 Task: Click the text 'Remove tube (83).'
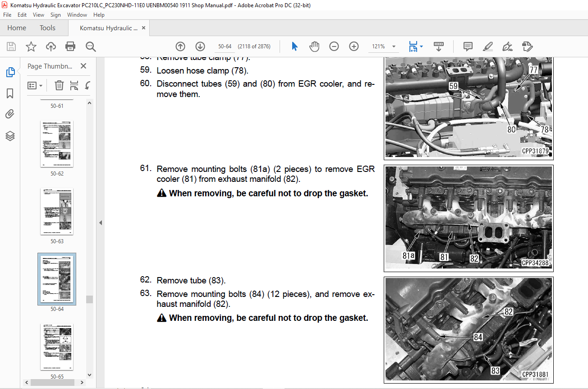191,281
